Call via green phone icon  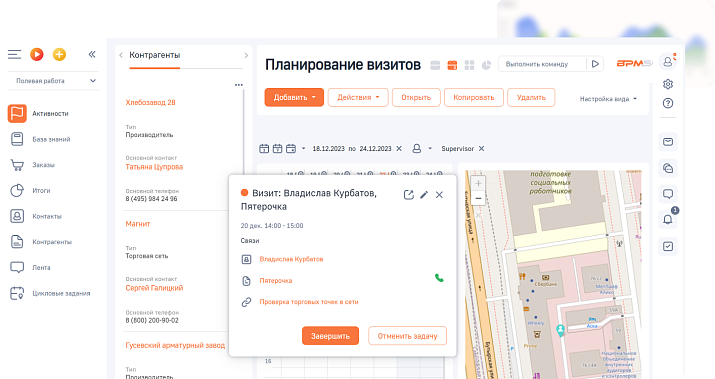(x=439, y=278)
